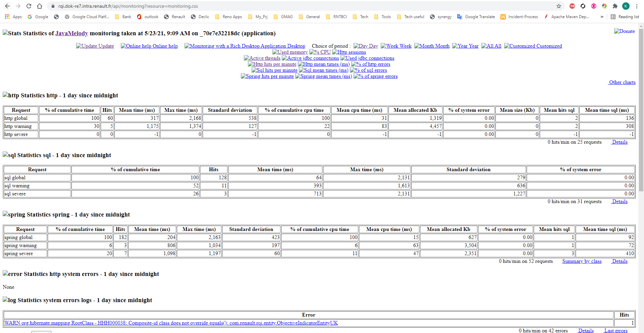The height and width of the screenshot is (333, 644).
Task: Open the Hibernate WARN error entry
Action: (171, 323)
